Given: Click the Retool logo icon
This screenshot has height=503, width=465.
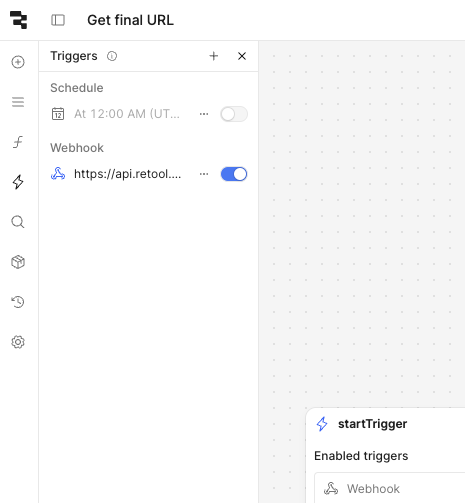Looking at the screenshot, I should coord(18,20).
